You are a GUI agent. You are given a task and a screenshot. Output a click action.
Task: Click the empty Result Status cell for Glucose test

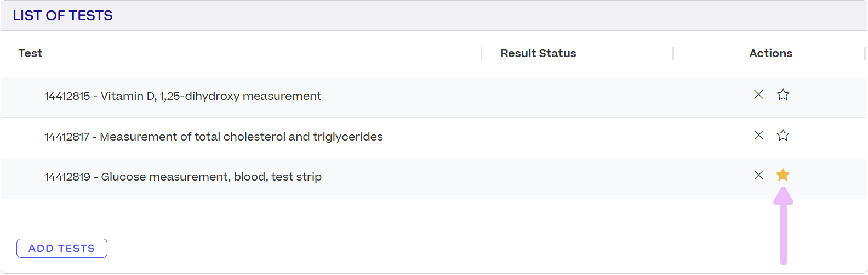(578, 177)
